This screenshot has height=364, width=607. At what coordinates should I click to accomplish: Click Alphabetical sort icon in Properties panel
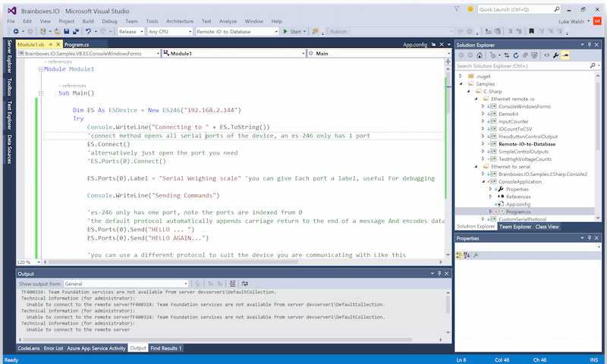467,255
